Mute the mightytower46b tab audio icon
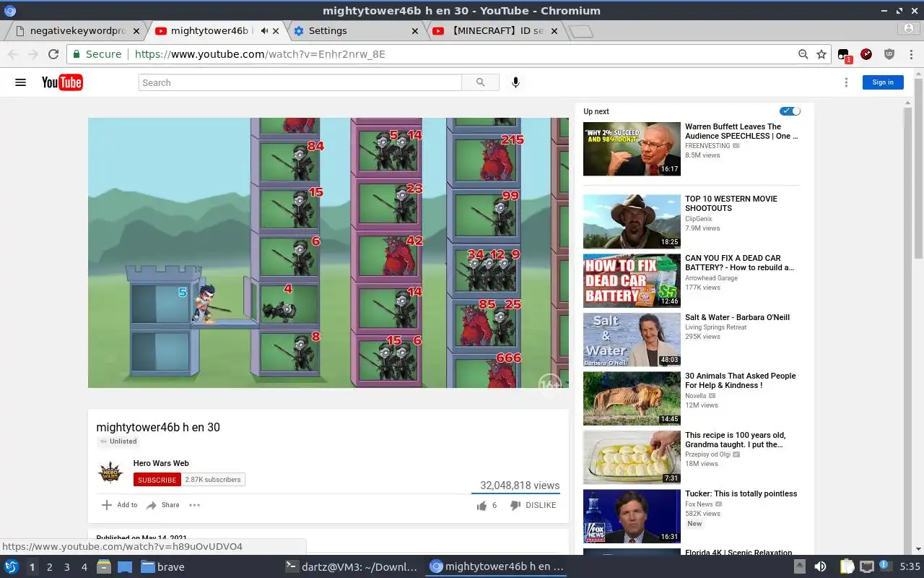 pyautogui.click(x=264, y=31)
